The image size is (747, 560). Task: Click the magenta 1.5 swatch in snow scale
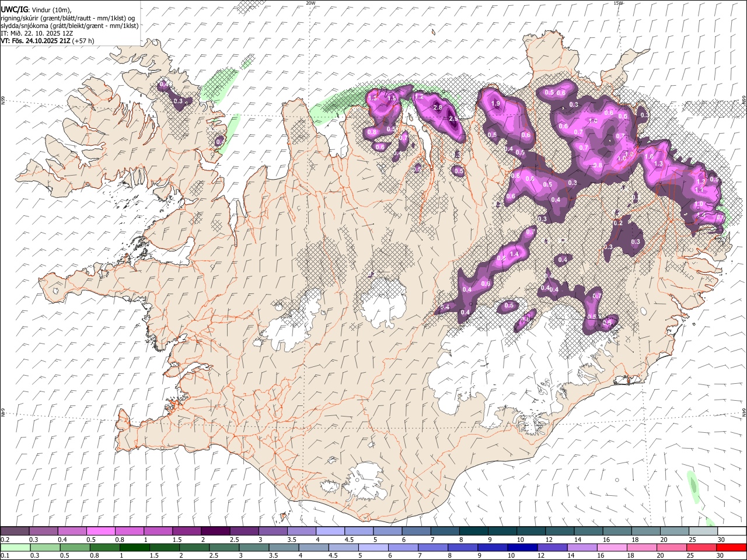pyautogui.click(x=186, y=531)
